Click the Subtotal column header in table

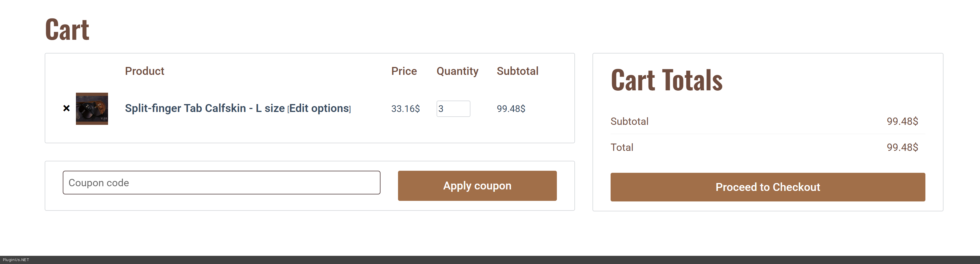[x=517, y=71]
